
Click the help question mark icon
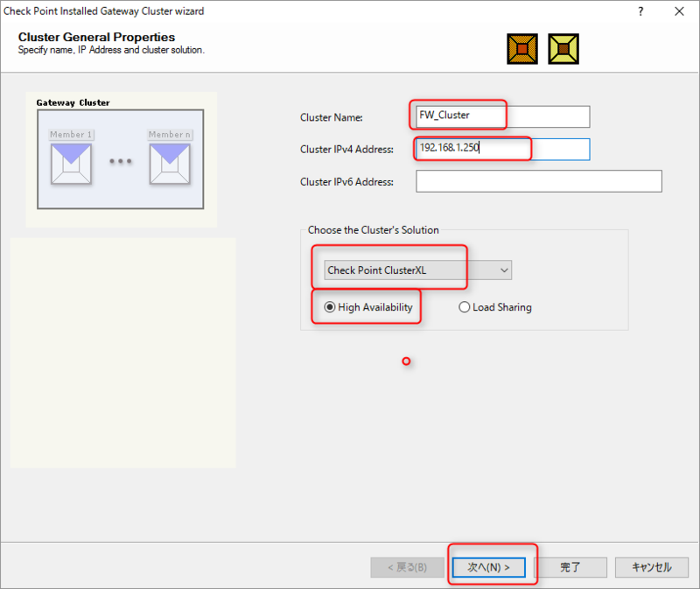coord(640,11)
